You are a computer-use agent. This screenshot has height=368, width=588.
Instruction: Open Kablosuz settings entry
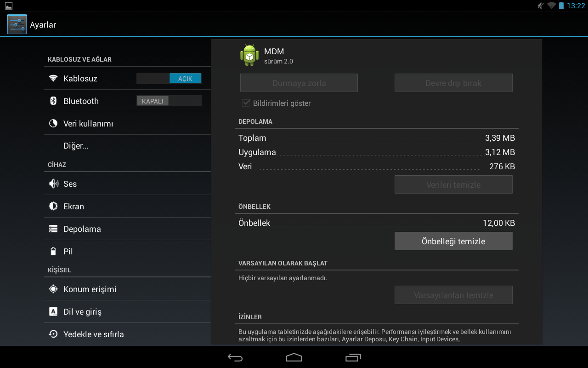[127, 78]
